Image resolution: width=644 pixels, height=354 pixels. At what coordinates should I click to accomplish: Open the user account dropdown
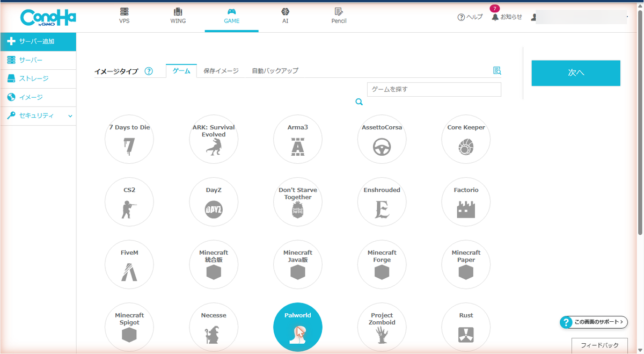coord(579,17)
